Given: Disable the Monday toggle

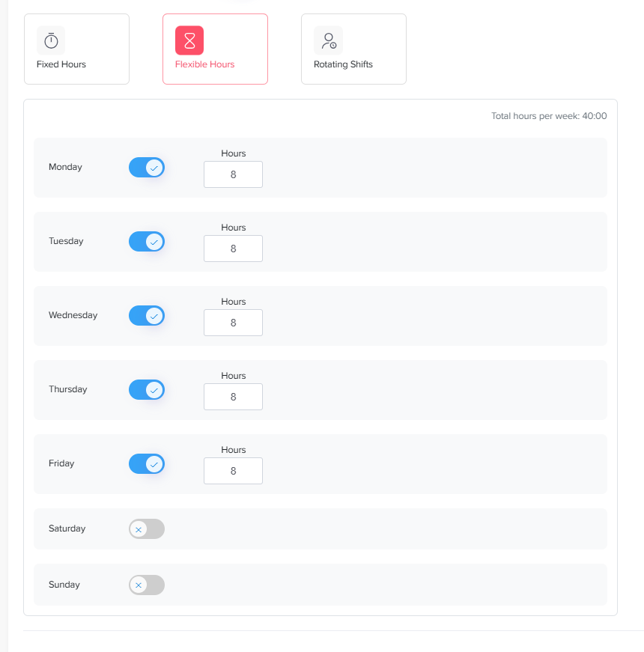Looking at the screenshot, I should (147, 168).
